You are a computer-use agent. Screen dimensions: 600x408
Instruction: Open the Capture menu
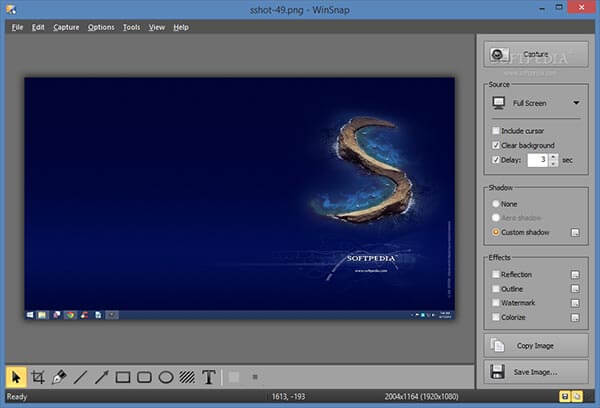point(66,28)
